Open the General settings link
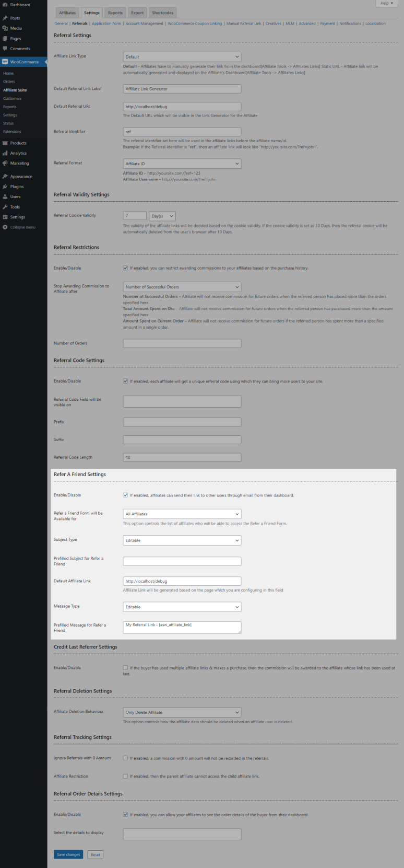 click(x=61, y=24)
